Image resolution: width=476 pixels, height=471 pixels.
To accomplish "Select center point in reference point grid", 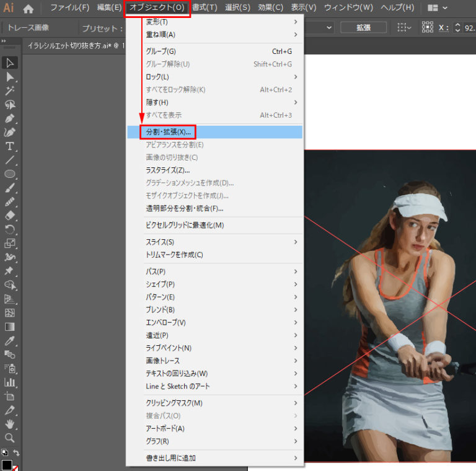I will (x=428, y=28).
